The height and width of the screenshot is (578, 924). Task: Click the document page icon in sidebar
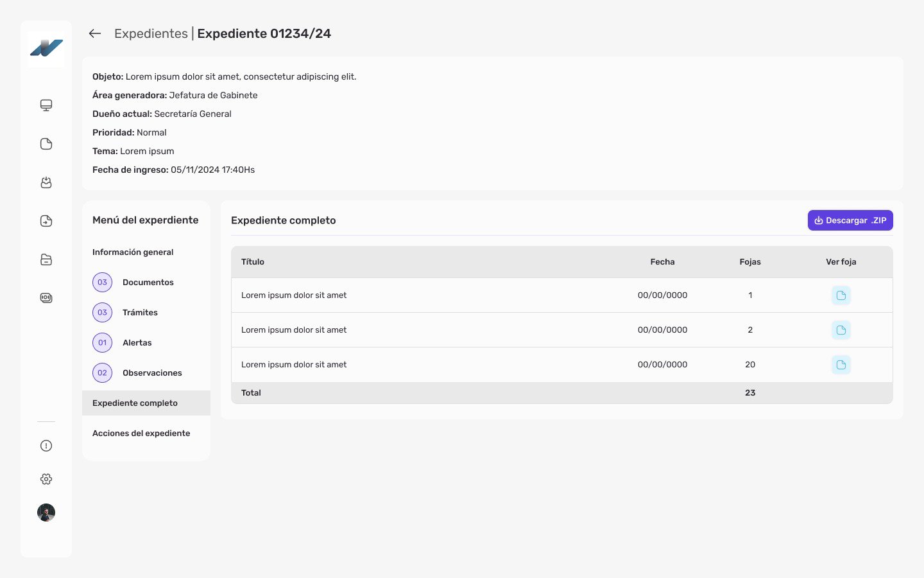(x=46, y=144)
